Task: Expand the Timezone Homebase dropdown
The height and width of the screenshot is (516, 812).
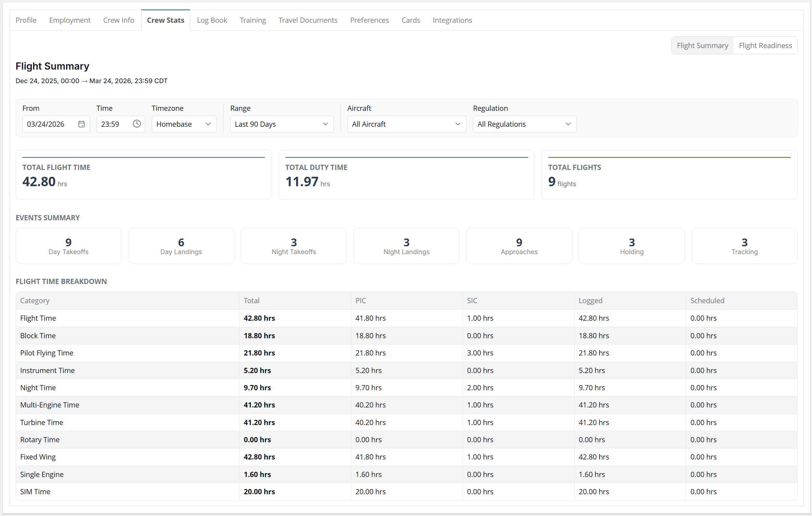Action: tap(184, 124)
